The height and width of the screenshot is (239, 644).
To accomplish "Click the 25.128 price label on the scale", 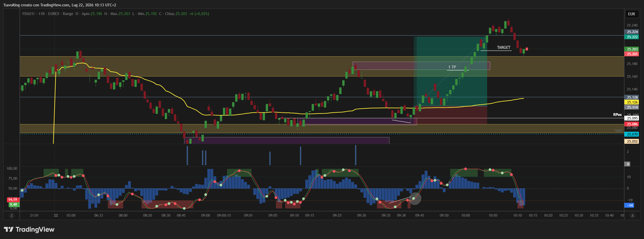I will (x=632, y=97).
